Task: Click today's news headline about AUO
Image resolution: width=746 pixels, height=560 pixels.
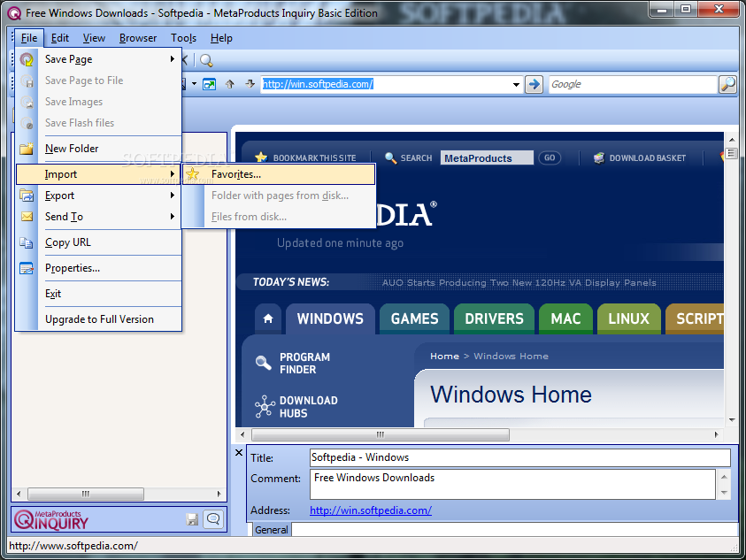Action: click(x=519, y=282)
